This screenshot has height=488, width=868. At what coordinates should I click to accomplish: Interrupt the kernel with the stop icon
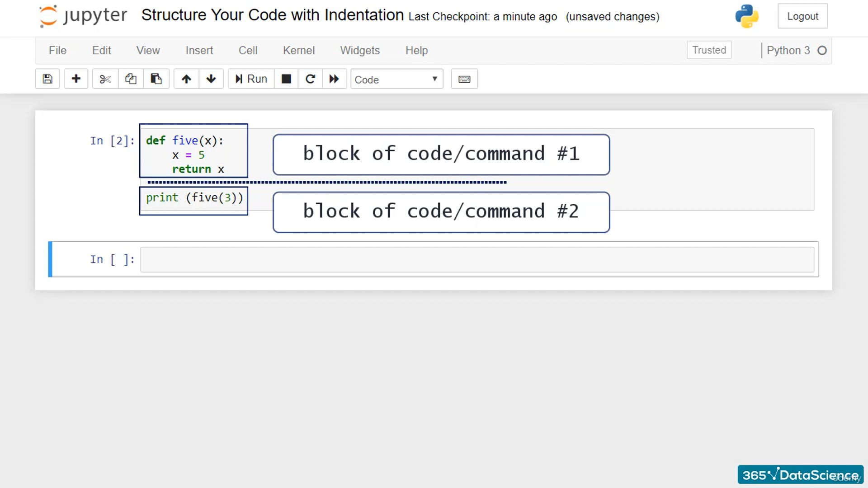coord(286,79)
